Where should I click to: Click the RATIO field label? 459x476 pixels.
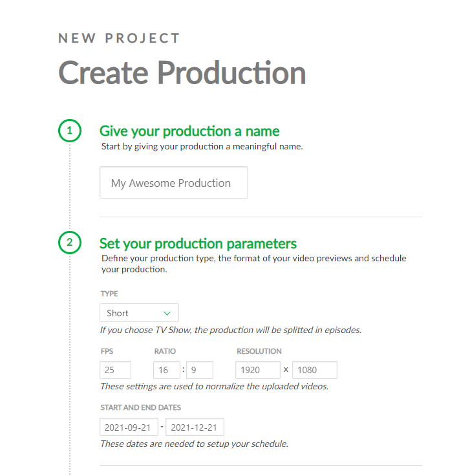[x=165, y=351]
